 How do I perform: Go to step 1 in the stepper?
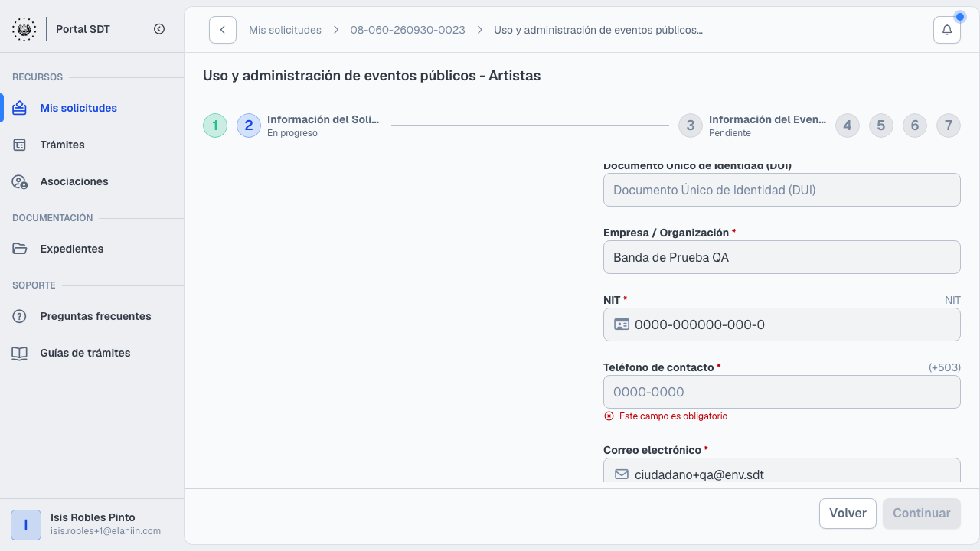(x=215, y=126)
